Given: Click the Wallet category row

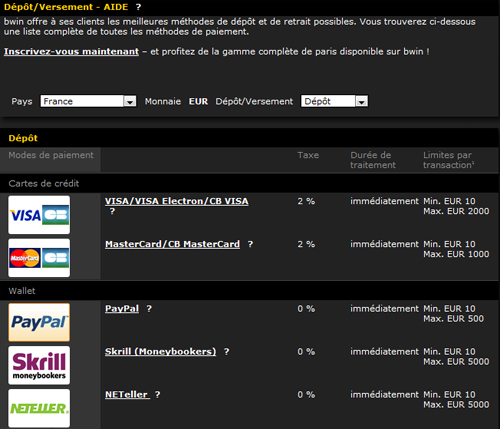Looking at the screenshot, I should [250, 291].
